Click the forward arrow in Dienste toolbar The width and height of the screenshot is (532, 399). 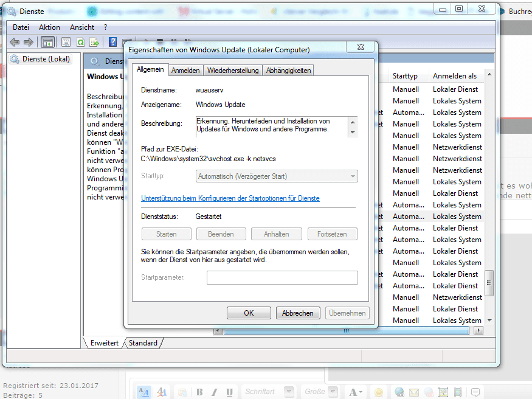pyautogui.click(x=29, y=42)
